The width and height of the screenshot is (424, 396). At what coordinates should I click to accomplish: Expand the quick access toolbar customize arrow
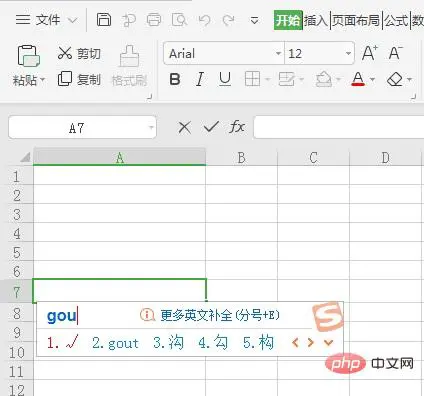tap(254, 21)
